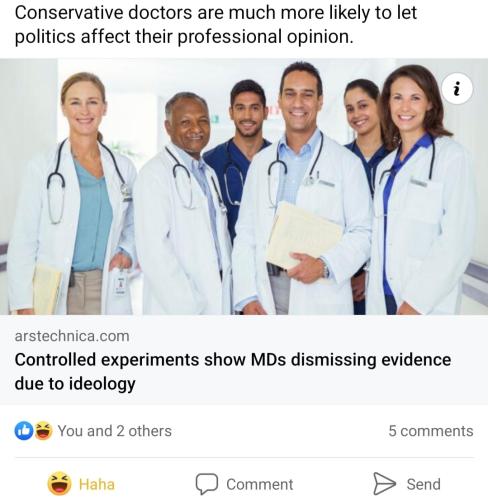Click the doctors group photo thumbnail
The width and height of the screenshot is (488, 500).
pyautogui.click(x=244, y=187)
